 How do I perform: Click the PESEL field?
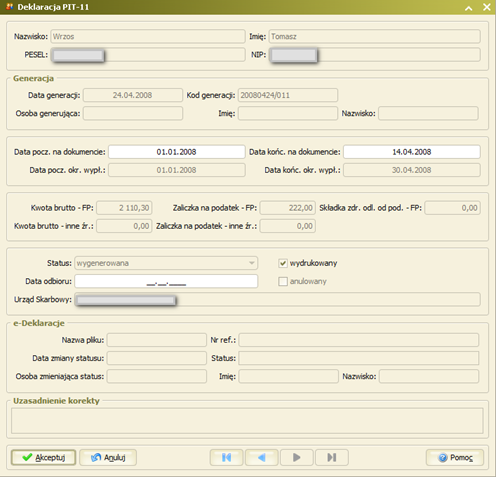pos(148,55)
